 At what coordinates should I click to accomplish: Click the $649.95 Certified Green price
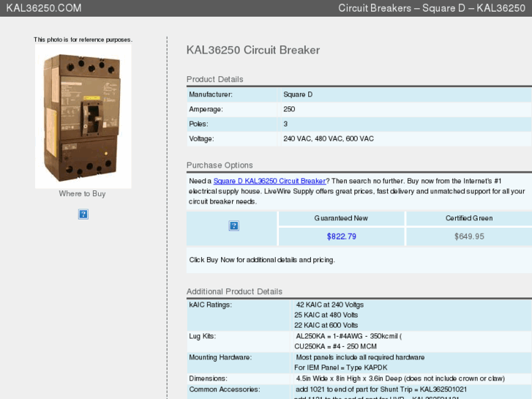tap(469, 236)
